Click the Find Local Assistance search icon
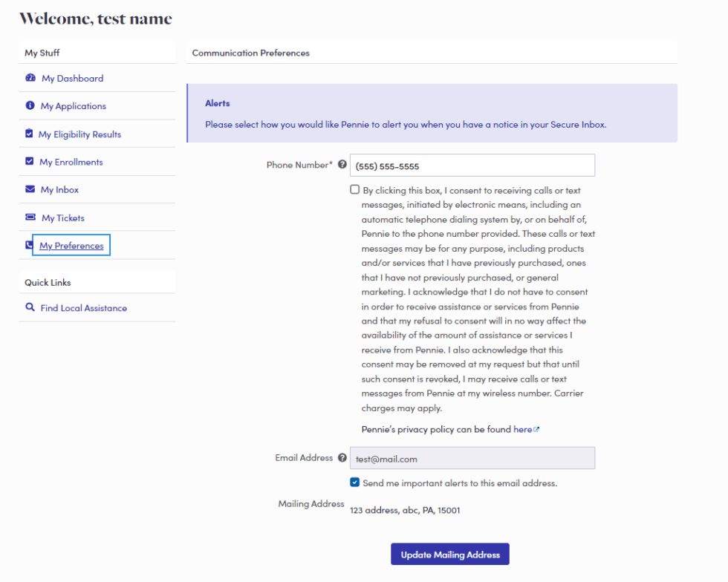The width and height of the screenshot is (728, 582). pyautogui.click(x=30, y=307)
